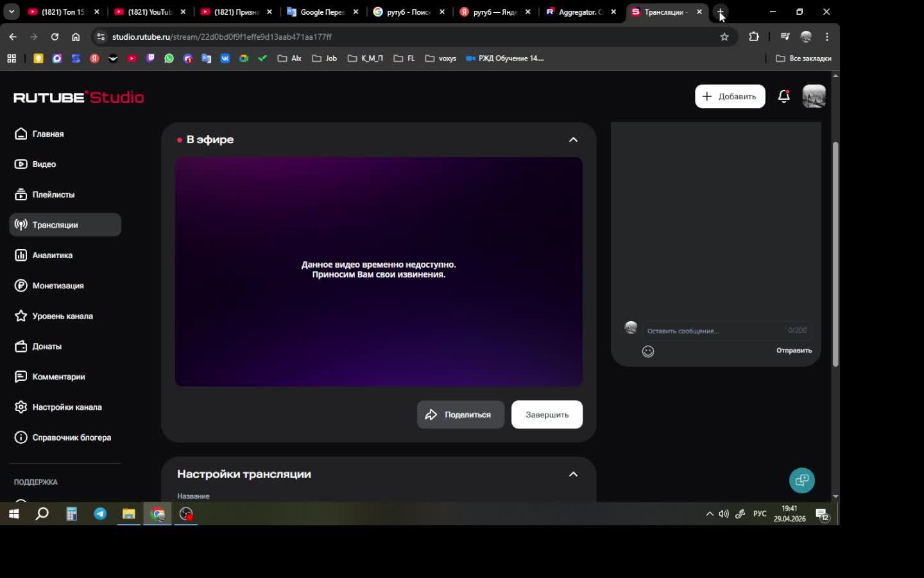This screenshot has height=578, width=924.
Task: Collapse the В эфире panel
Action: tap(573, 140)
